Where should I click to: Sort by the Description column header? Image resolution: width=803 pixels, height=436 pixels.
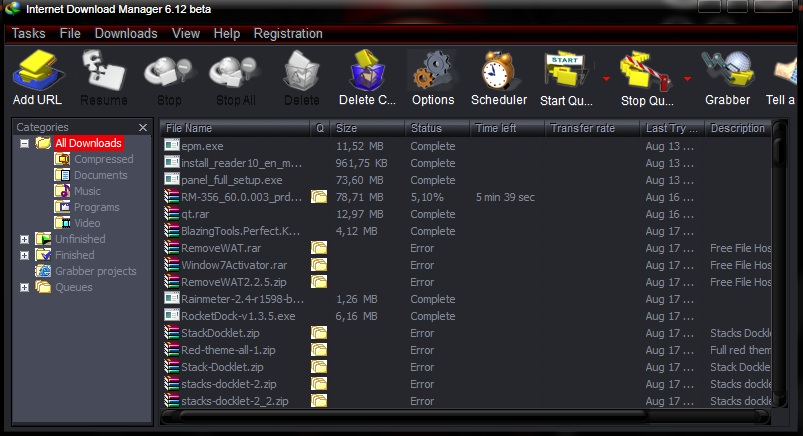[738, 128]
